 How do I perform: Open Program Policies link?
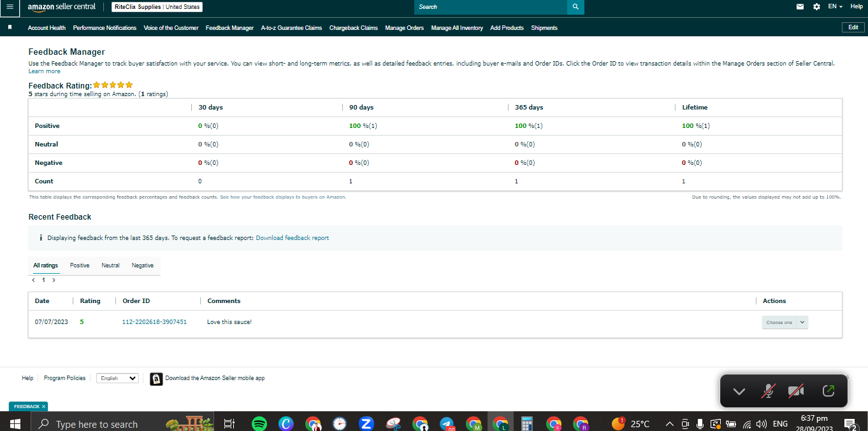(64, 378)
